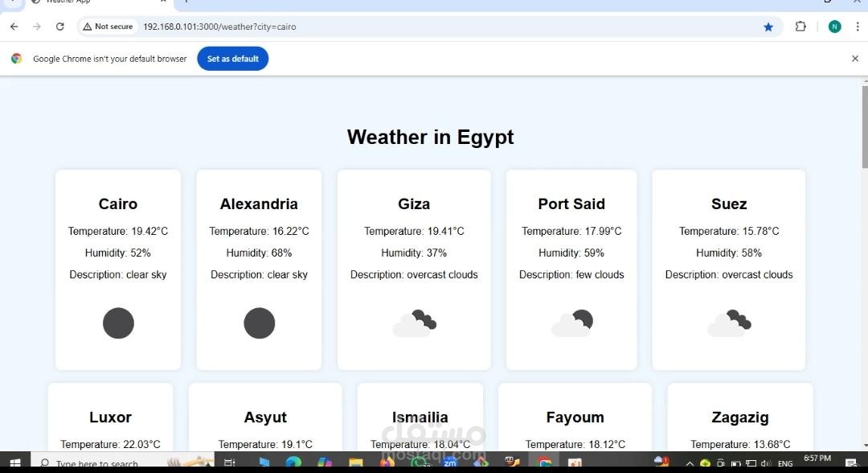Click the Zagazig card title
868x473 pixels.
click(740, 417)
